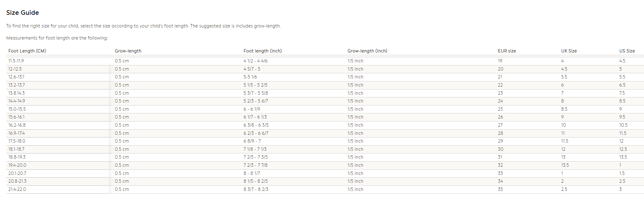The height and width of the screenshot is (202, 644).
Task: Click the intro sentence about child's foot length
Action: click(x=143, y=26)
